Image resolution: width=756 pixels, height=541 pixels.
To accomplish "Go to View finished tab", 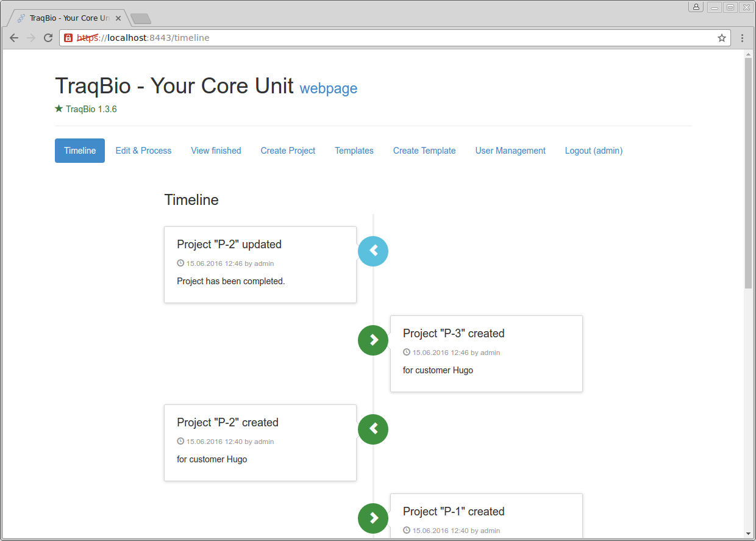I will [x=216, y=151].
